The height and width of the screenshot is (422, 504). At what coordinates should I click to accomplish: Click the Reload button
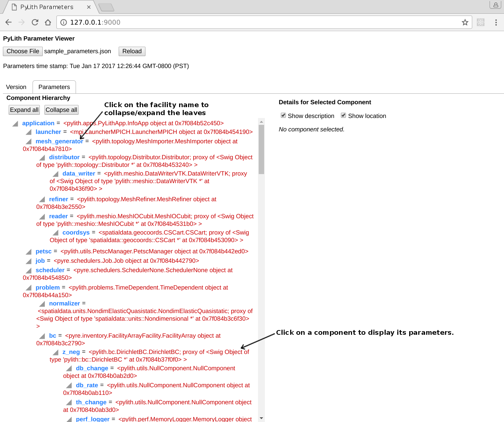(x=132, y=51)
